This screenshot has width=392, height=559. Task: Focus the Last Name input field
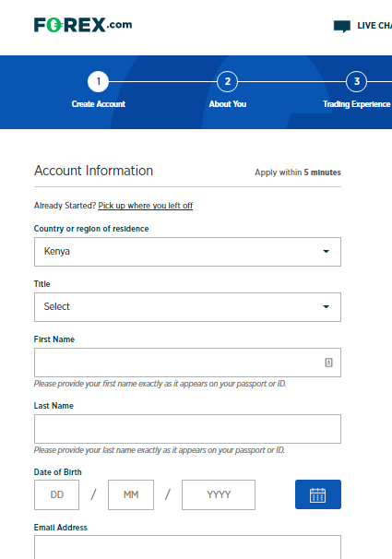[187, 429]
